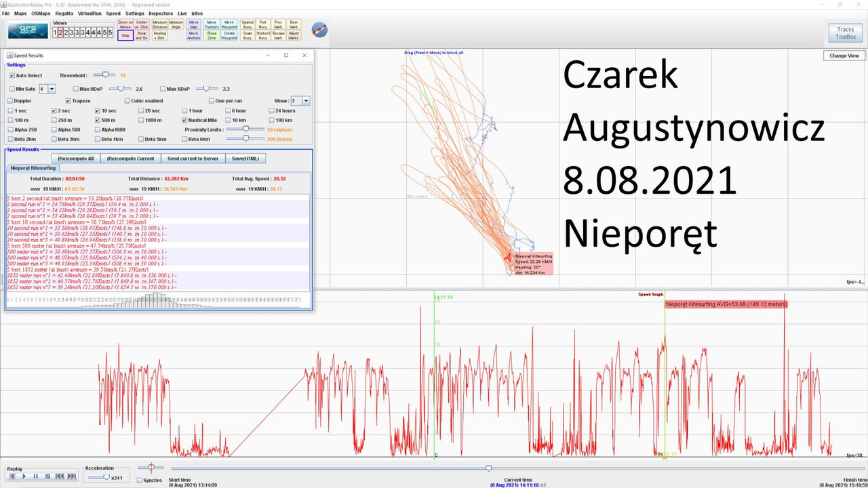This screenshot has width=868, height=488.
Task: Choose the Create Waypoint tool
Action: [229, 35]
